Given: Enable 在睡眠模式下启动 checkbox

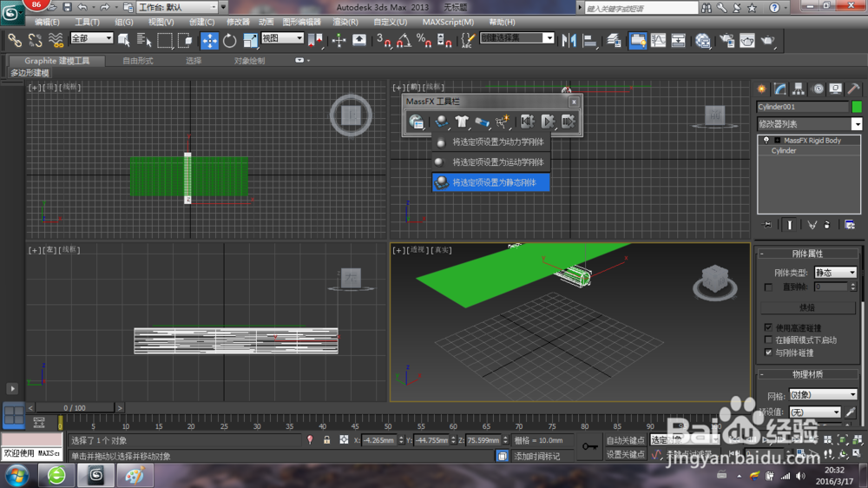Looking at the screenshot, I should point(768,340).
